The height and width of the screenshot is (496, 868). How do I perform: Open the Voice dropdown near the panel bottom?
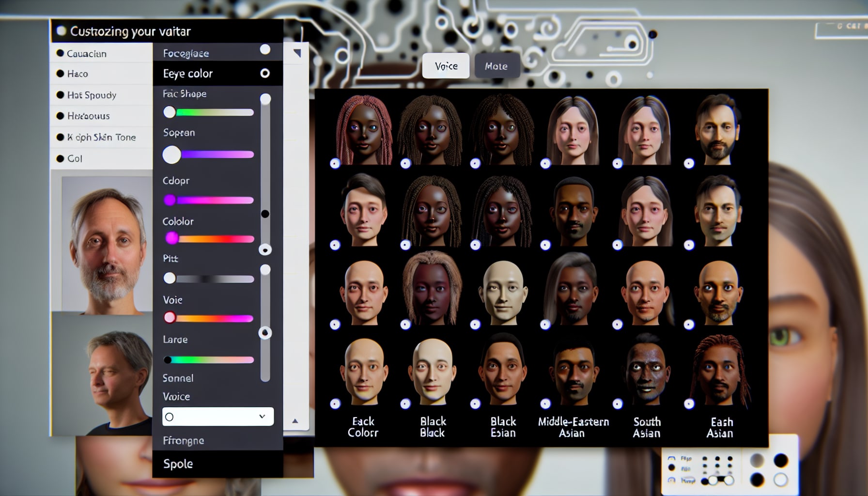(x=217, y=416)
